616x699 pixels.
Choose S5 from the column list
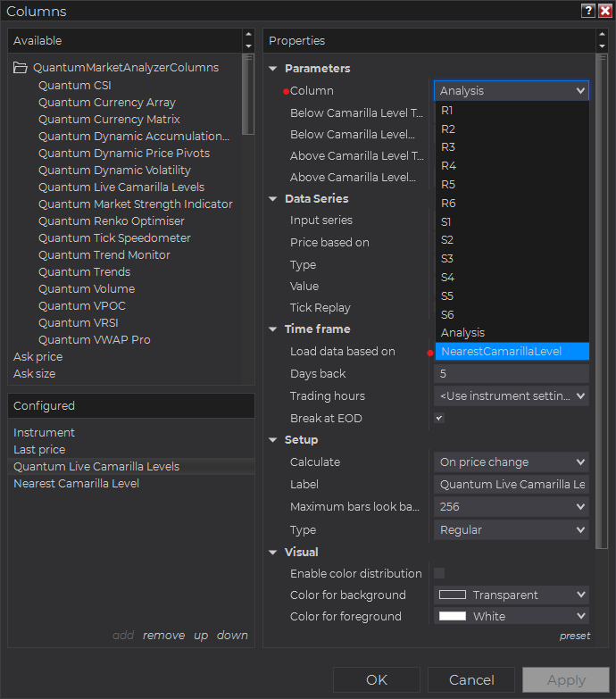(512, 296)
